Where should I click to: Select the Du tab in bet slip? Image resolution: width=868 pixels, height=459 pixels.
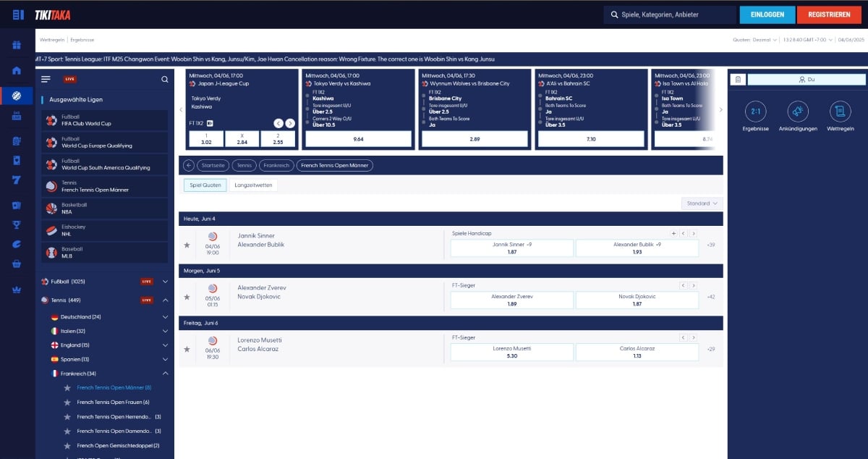click(x=807, y=80)
